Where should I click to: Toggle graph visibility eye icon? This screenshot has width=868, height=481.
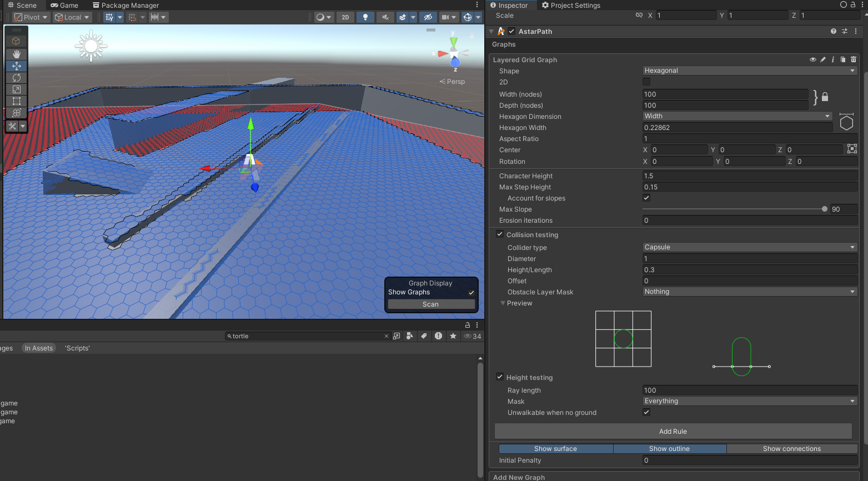813,59
